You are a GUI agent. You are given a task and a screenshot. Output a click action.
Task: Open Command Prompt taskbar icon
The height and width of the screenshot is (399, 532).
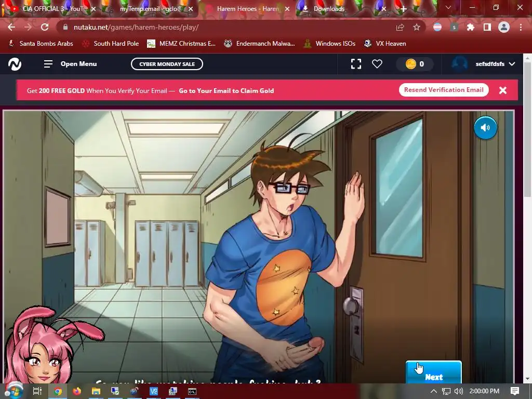192,392
